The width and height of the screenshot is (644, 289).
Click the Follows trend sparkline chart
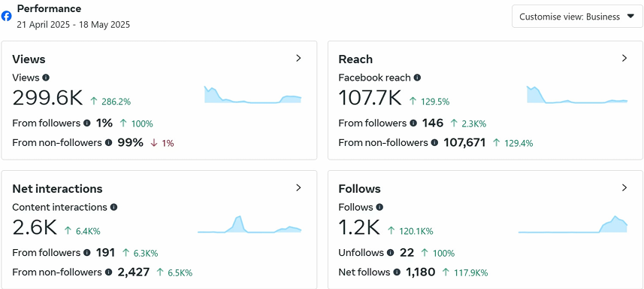pos(573,224)
